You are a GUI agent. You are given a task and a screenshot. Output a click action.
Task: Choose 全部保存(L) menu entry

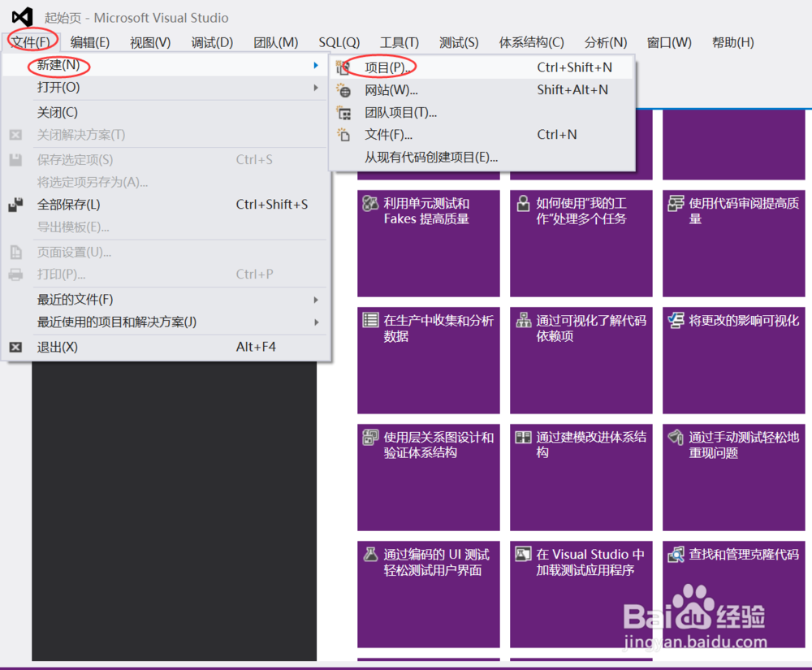pyautogui.click(x=166, y=205)
